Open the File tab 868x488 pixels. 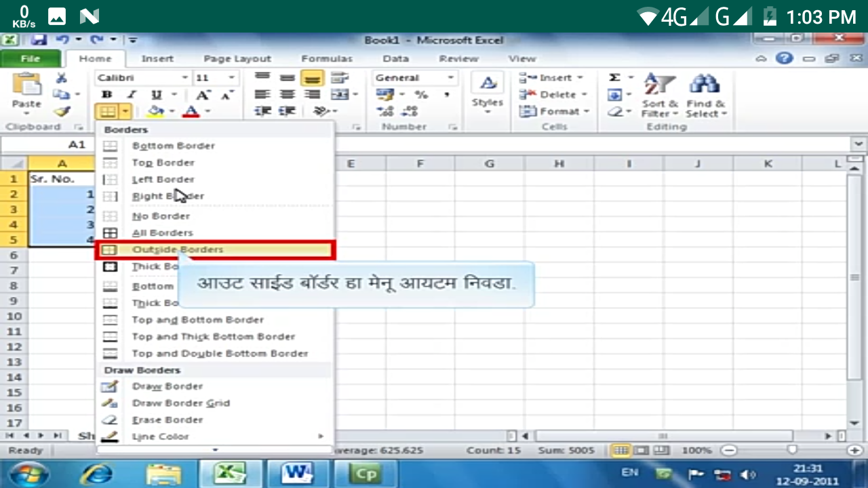[31, 59]
